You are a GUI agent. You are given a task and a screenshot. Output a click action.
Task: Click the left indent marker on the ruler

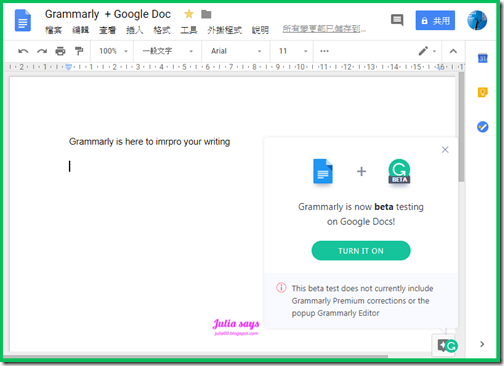tap(68, 67)
